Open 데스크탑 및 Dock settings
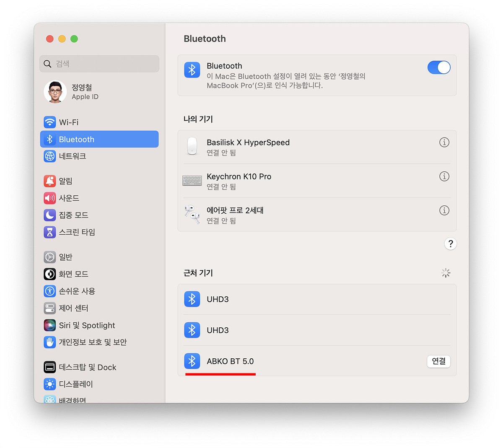The width and height of the screenshot is (503, 448). (99, 367)
